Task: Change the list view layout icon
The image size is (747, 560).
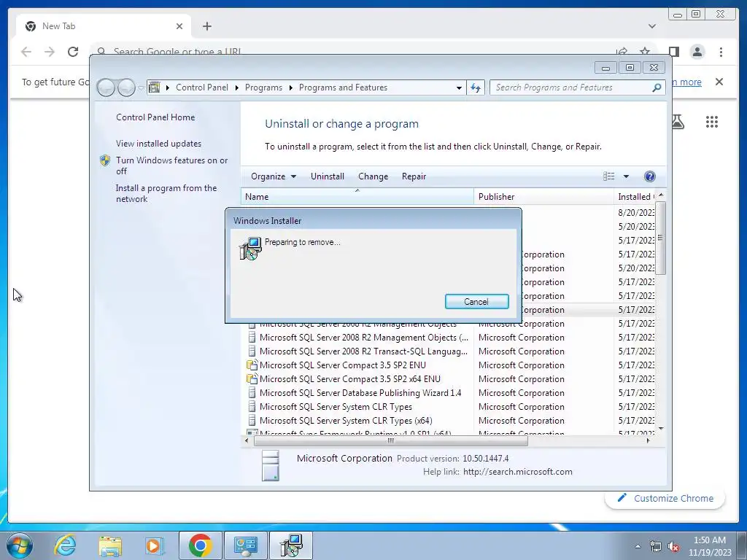Action: point(609,176)
